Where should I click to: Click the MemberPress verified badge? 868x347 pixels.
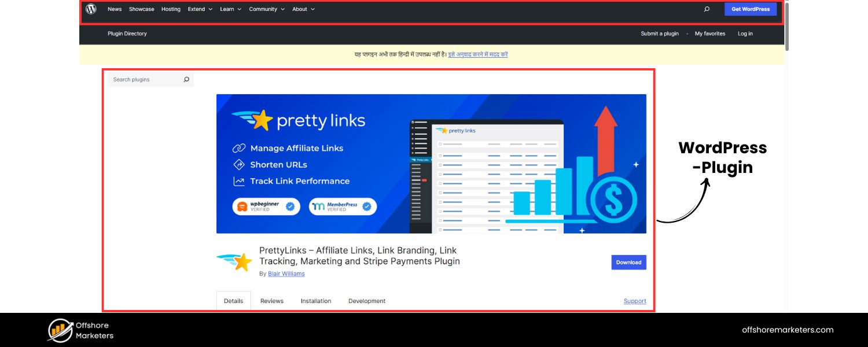(342, 206)
